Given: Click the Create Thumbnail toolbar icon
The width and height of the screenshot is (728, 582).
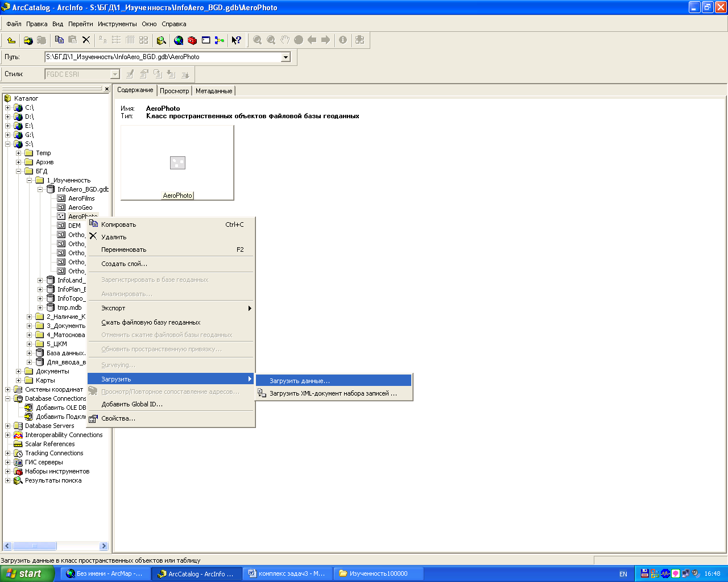Looking at the screenshot, I should [359, 40].
